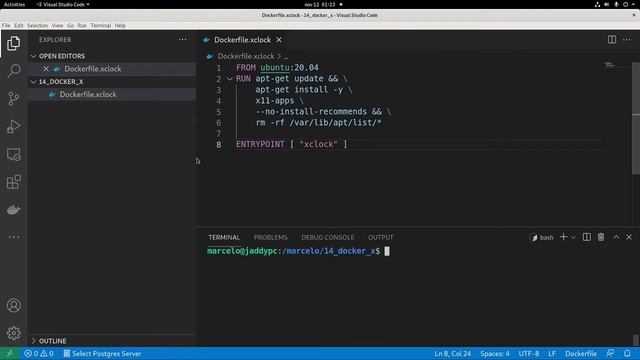Image resolution: width=640 pixels, height=360 pixels.
Task: Close the terminal panel
Action: click(629, 237)
